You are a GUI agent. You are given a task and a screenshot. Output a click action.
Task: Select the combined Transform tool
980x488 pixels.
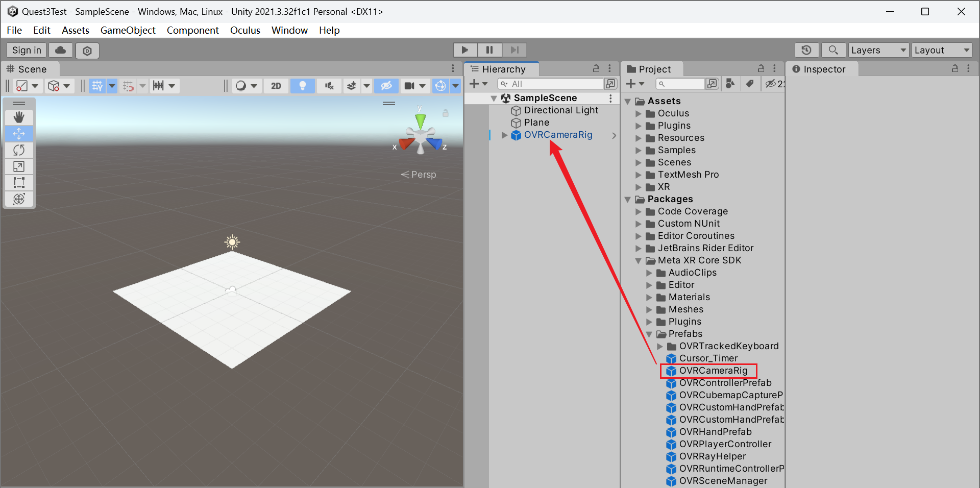19,199
